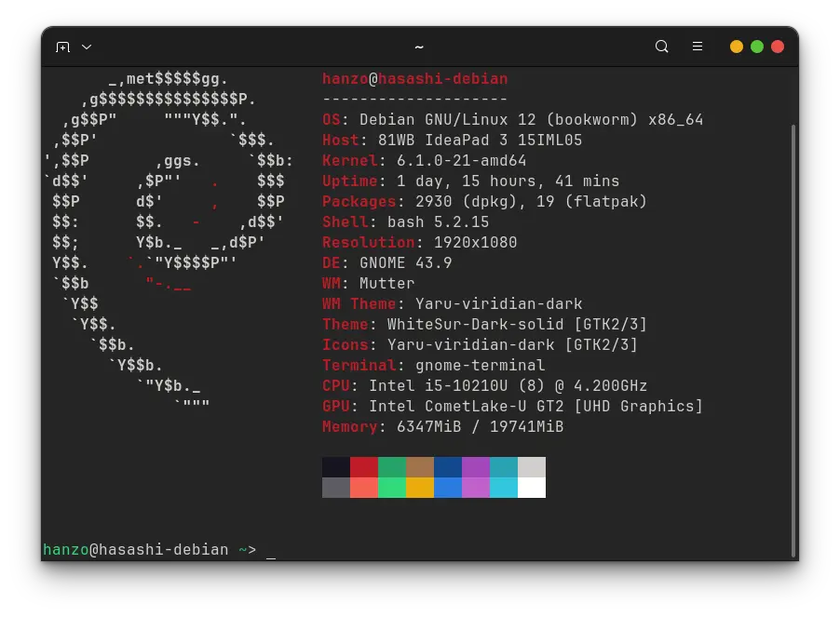Click the WM line Mutter
840x617 pixels.
click(x=368, y=283)
